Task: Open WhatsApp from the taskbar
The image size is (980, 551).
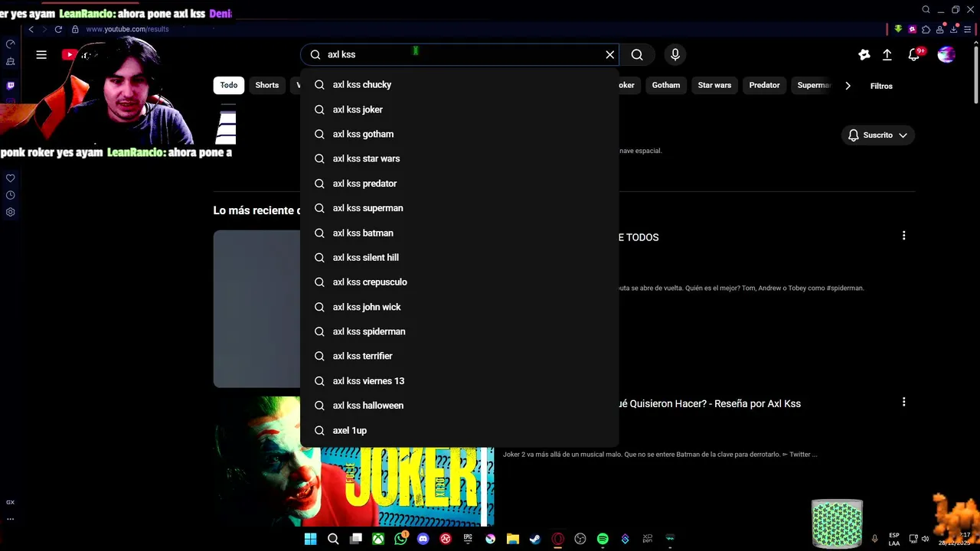Action: coord(401,539)
